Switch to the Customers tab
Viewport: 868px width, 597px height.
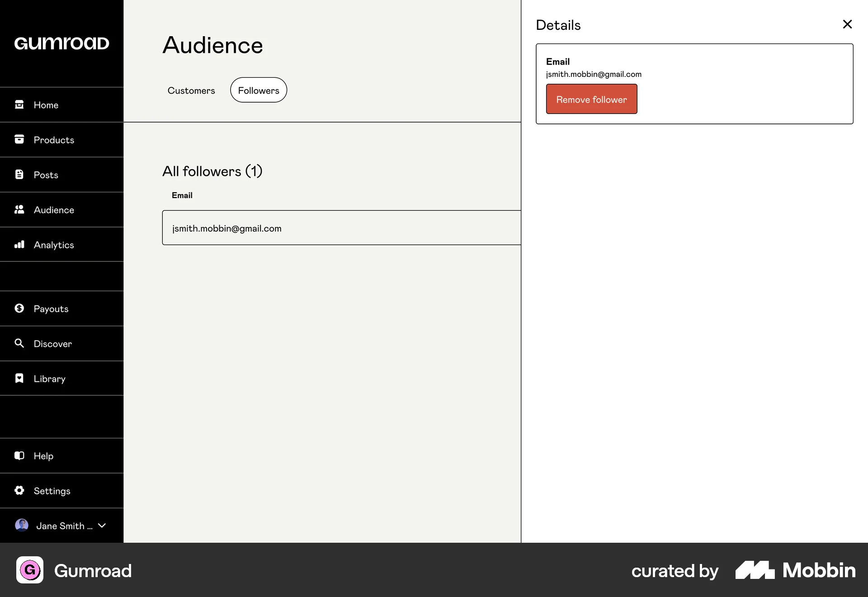pos(191,90)
